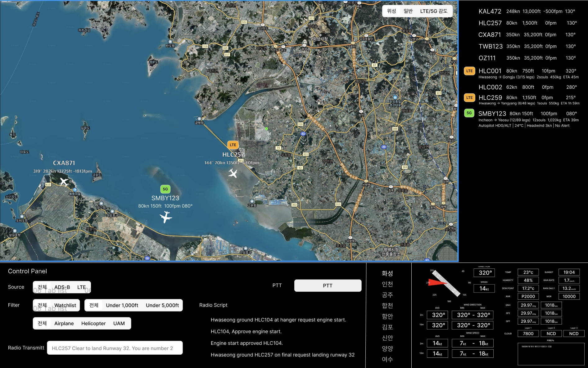Screen dimensions: 588x368
Task: Click the SMBY123 aircraft icon on map
Action: coord(166,217)
